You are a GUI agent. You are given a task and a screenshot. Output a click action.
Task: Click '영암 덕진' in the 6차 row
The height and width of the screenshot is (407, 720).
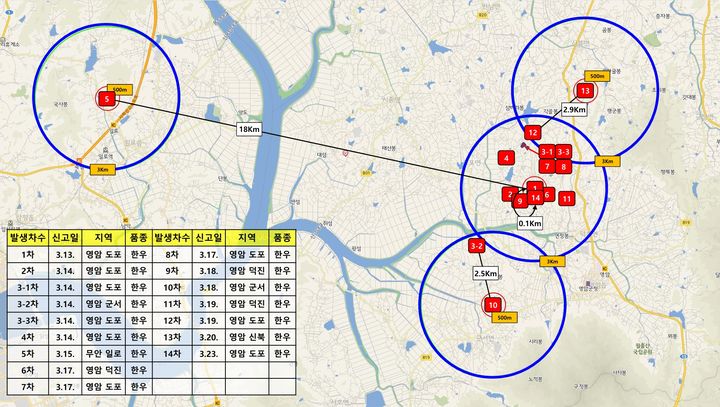104,370
